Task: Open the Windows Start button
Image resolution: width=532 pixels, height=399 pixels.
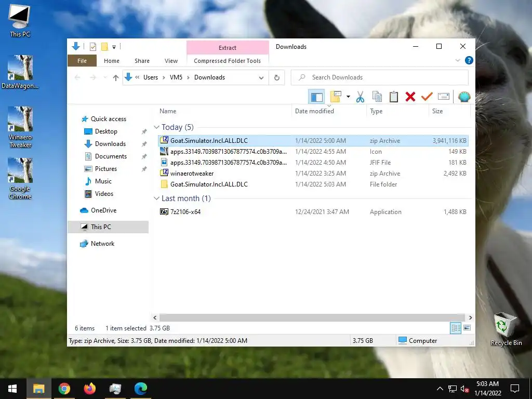Action: coord(12,389)
